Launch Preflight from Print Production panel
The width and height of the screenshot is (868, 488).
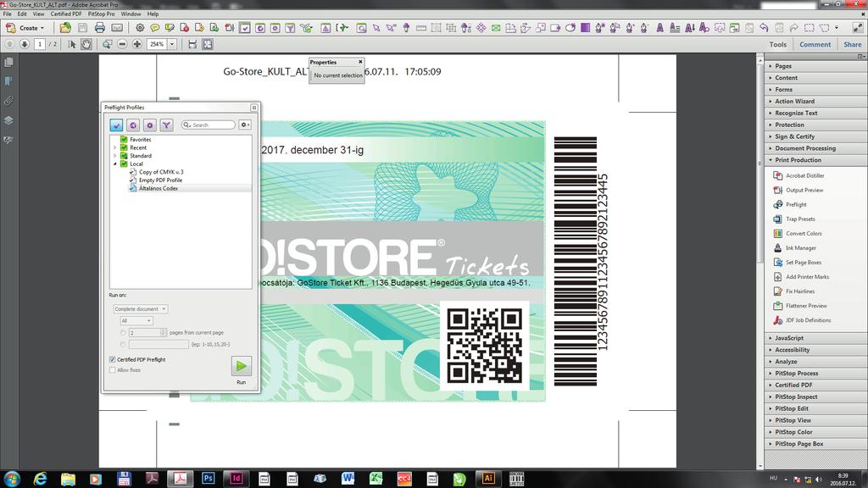(x=795, y=204)
